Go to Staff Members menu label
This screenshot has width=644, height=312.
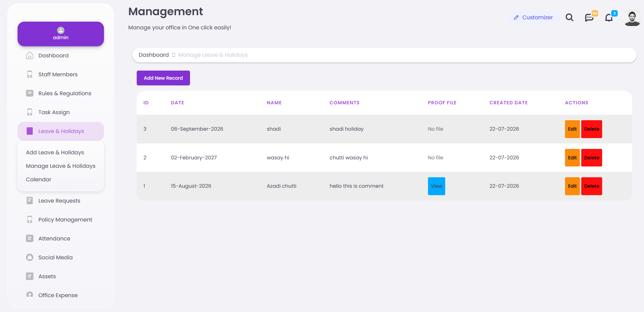(58, 74)
